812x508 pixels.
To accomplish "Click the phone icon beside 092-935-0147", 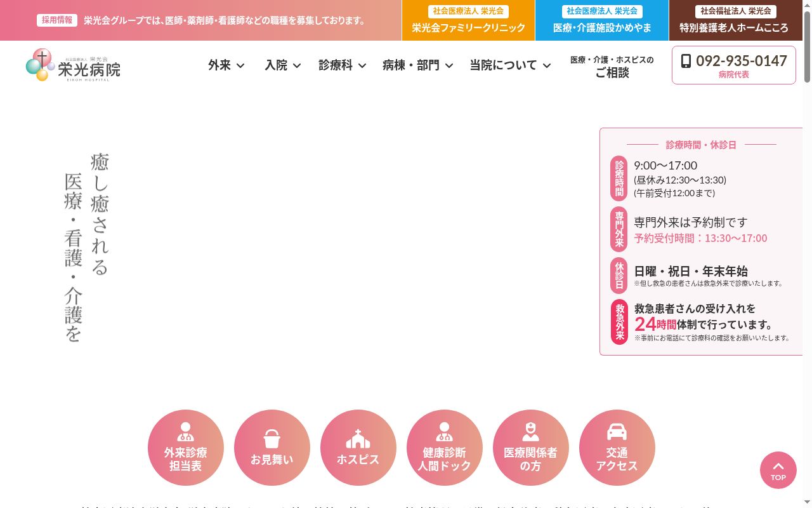I will tap(686, 61).
